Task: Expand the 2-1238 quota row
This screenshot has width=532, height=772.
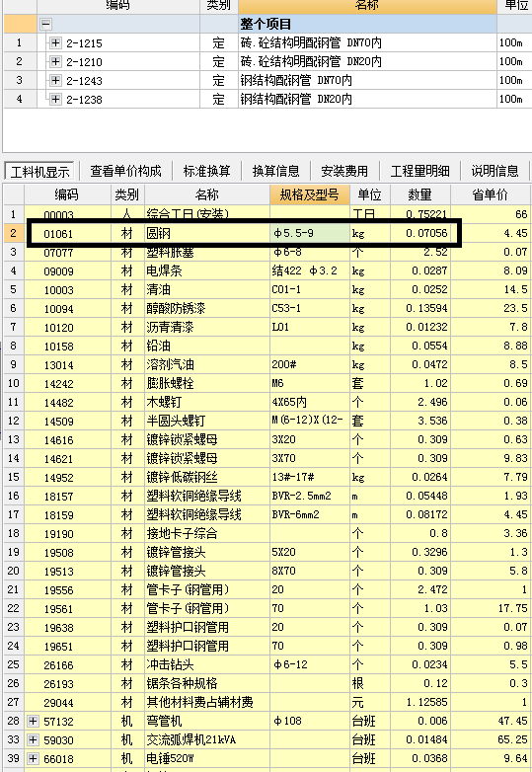Action: pos(55,99)
